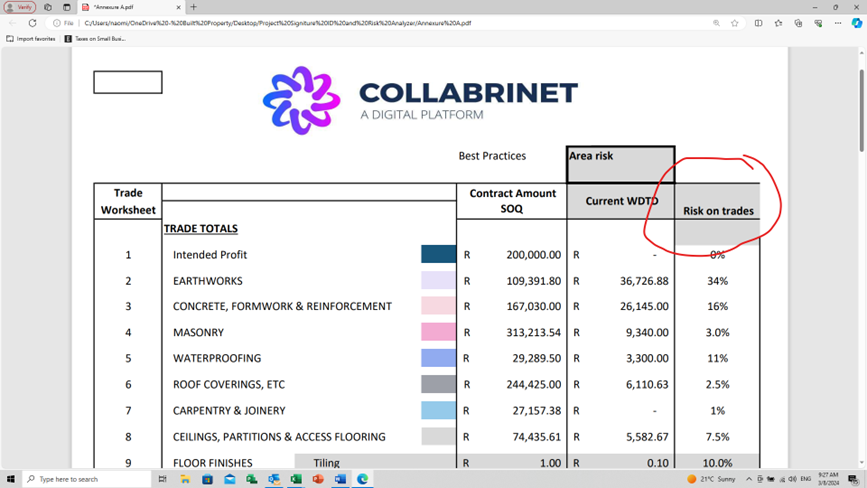Open the Vanity profile menu
This screenshot has height=488, width=867.
pos(20,7)
